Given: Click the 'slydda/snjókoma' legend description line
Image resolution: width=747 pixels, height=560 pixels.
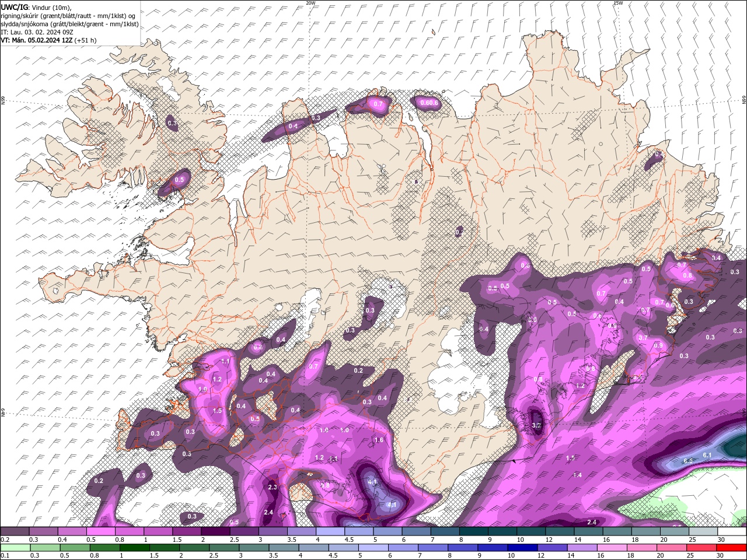Looking at the screenshot, I should [69, 24].
